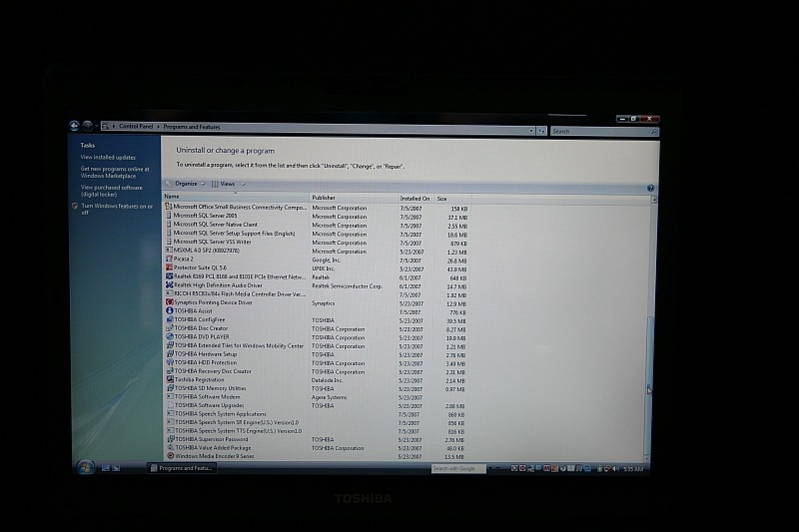Select TOSHIBA Hardware Setup row
The image size is (799, 532).
pos(316,354)
